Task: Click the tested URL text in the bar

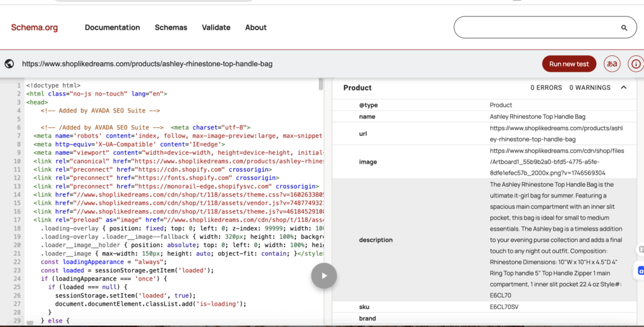Action: (x=147, y=64)
